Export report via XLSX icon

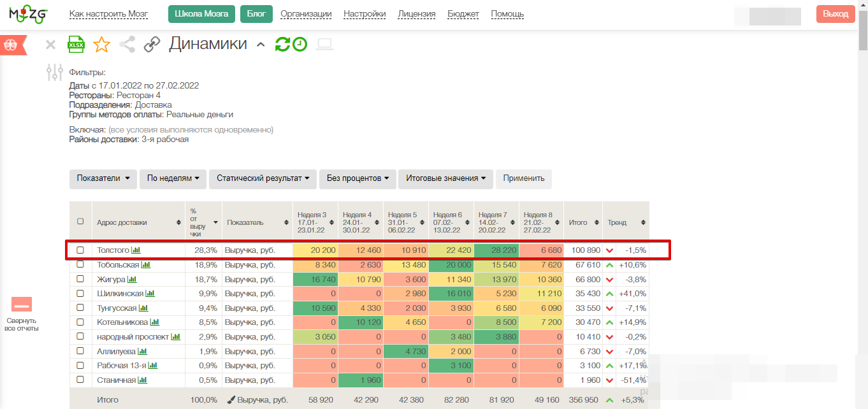[76, 45]
